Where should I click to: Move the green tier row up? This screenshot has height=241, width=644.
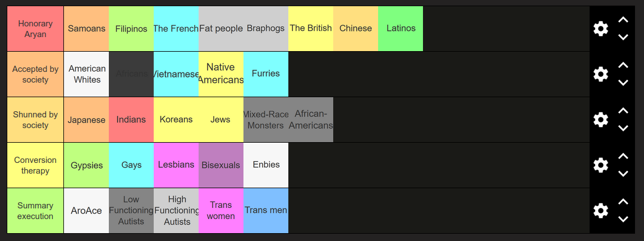tap(623, 202)
